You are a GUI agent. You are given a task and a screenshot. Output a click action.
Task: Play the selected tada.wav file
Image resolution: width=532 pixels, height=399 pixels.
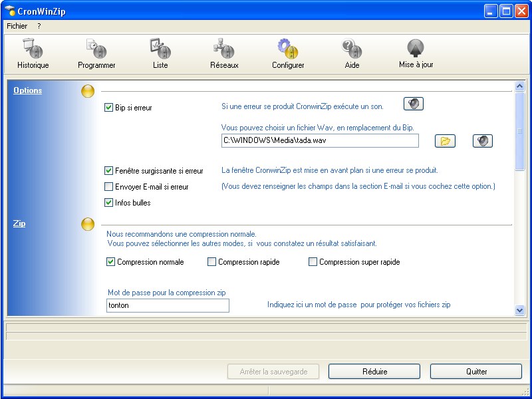(483, 141)
